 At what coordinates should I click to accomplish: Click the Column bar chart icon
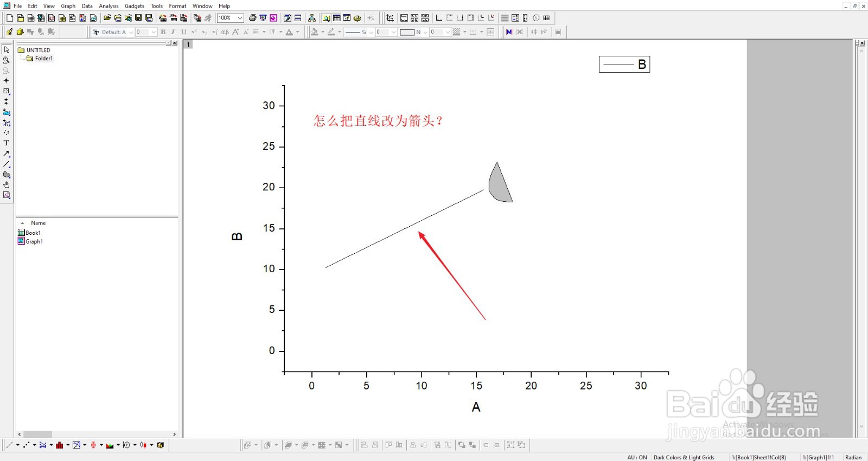pyautogui.click(x=60, y=445)
